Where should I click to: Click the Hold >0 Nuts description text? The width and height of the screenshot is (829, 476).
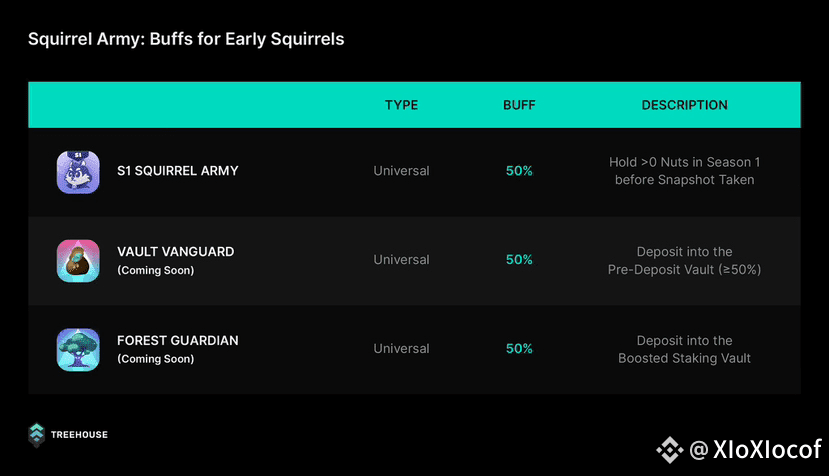click(x=685, y=171)
